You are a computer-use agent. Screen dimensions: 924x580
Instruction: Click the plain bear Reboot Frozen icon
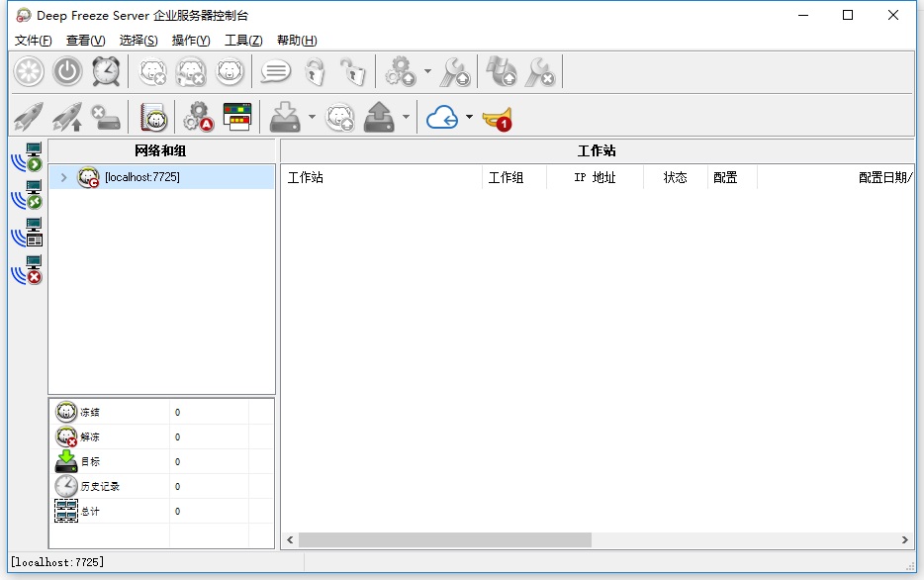click(x=230, y=71)
